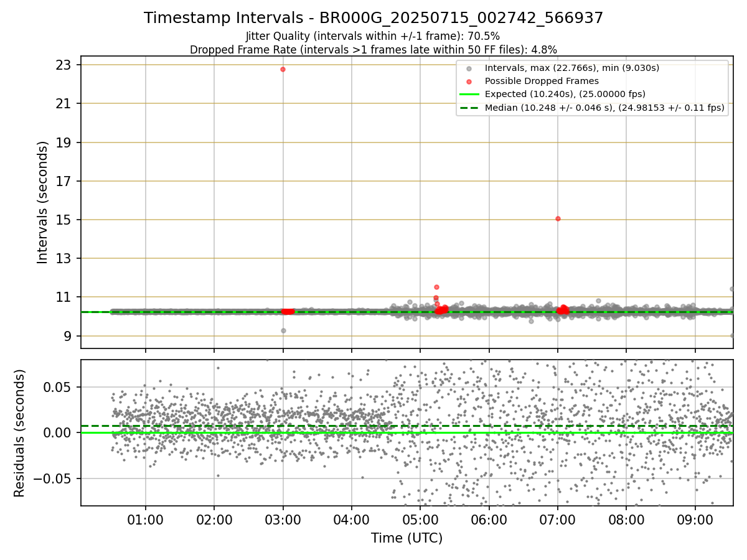Click the 'Residuals (seconds)' axis label
The height and width of the screenshot is (560, 747).
pyautogui.click(x=20, y=433)
